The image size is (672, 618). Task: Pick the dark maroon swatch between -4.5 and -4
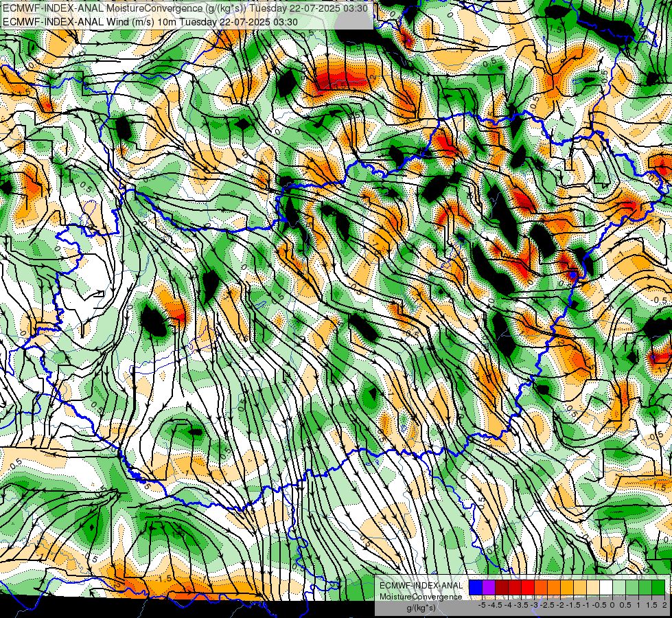point(502,587)
